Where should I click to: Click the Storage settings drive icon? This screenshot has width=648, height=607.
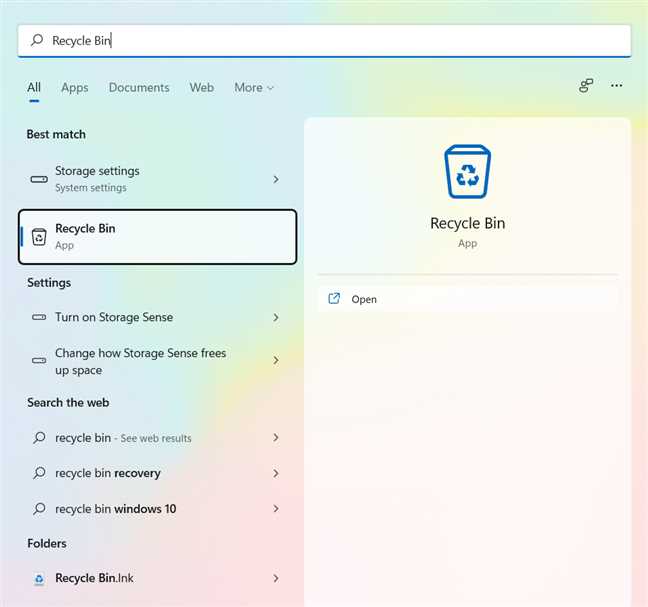click(x=39, y=179)
